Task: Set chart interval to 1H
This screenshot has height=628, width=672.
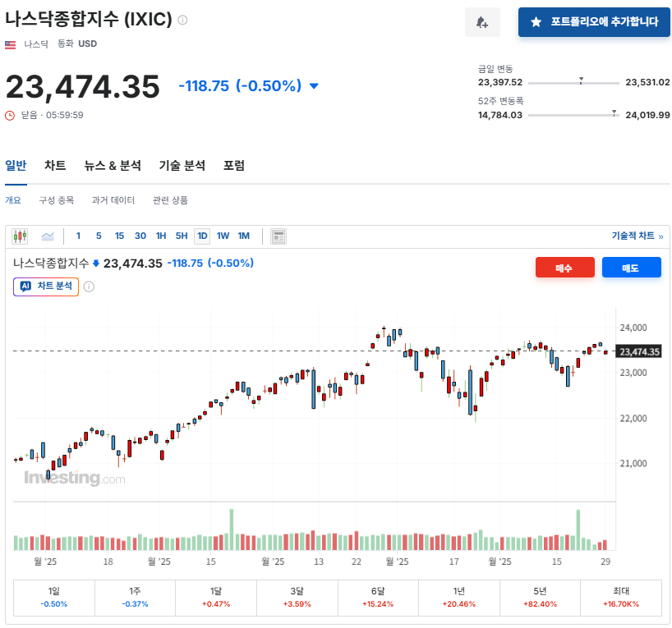Action: [x=161, y=236]
